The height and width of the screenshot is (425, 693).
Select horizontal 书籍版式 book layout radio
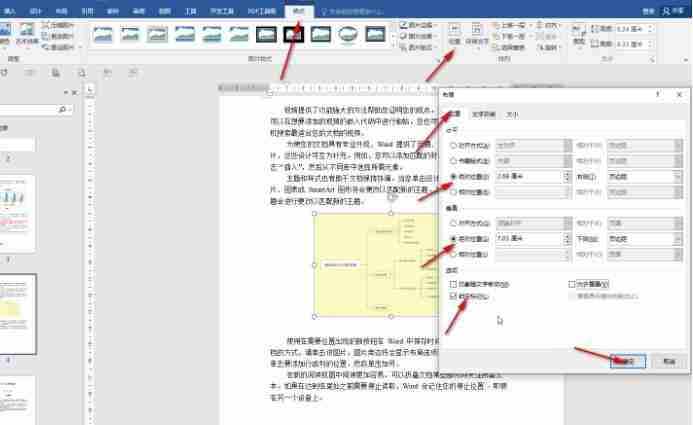pos(453,161)
